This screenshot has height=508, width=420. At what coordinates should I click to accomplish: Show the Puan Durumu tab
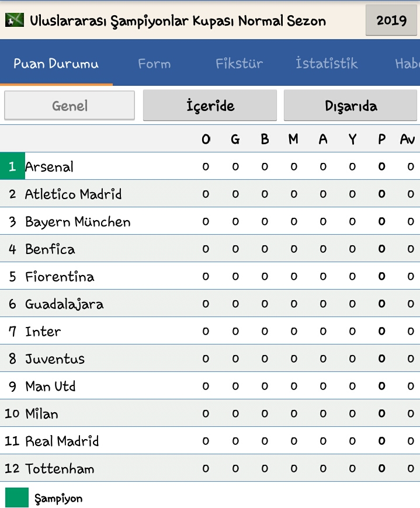56,64
